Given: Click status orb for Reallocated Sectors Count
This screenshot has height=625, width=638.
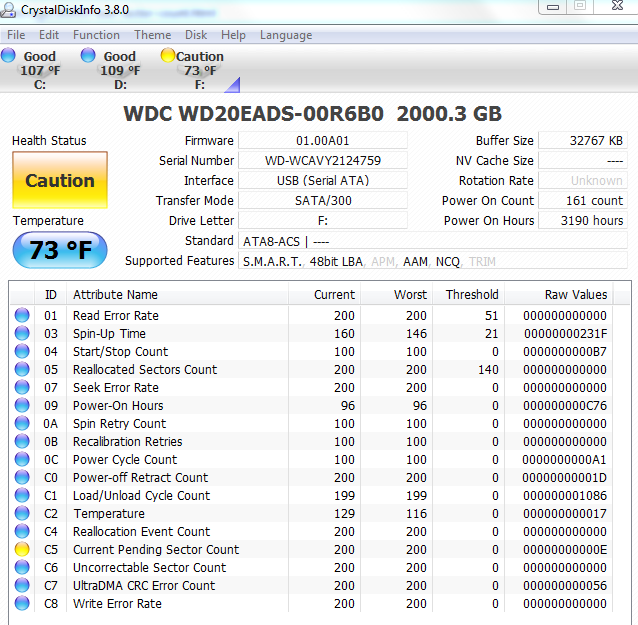Looking at the screenshot, I should point(22,369).
